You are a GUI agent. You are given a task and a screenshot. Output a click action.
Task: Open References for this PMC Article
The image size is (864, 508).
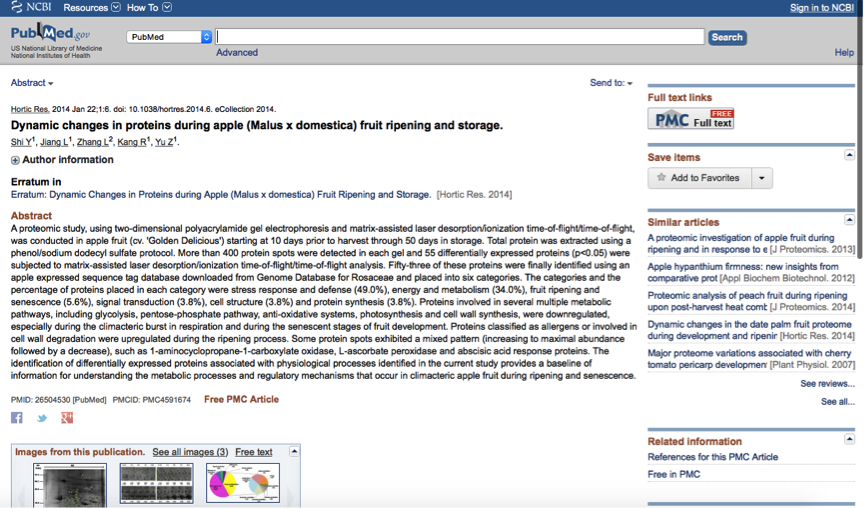tap(712, 457)
